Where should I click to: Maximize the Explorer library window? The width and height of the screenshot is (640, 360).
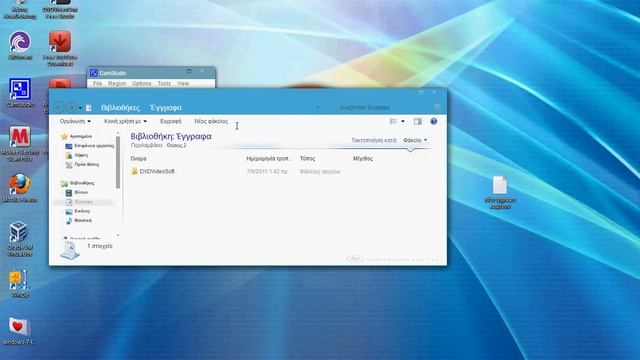[x=421, y=93]
